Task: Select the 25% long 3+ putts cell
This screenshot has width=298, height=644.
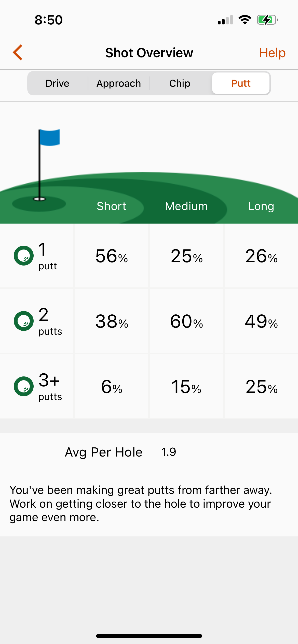Action: click(261, 387)
